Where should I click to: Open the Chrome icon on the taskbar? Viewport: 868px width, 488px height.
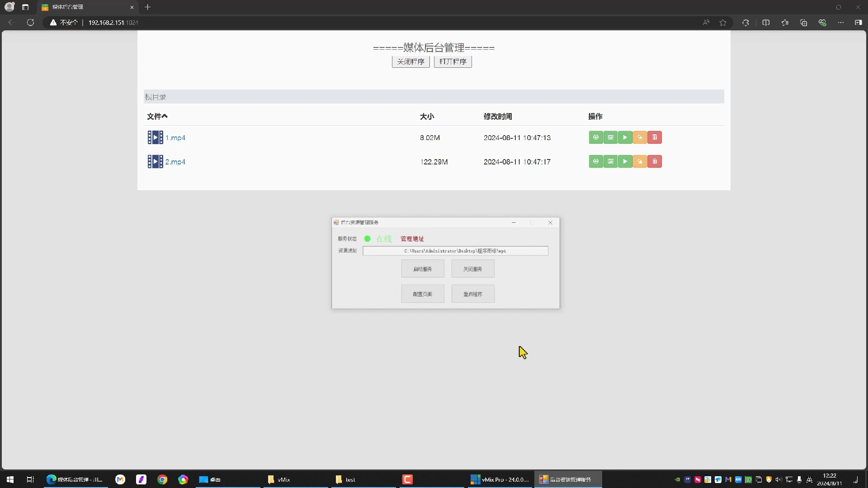click(162, 479)
